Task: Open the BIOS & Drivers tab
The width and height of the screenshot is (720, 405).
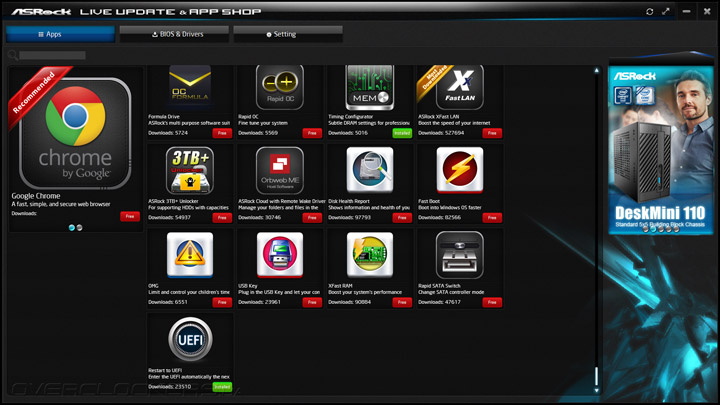Action: 174,34
